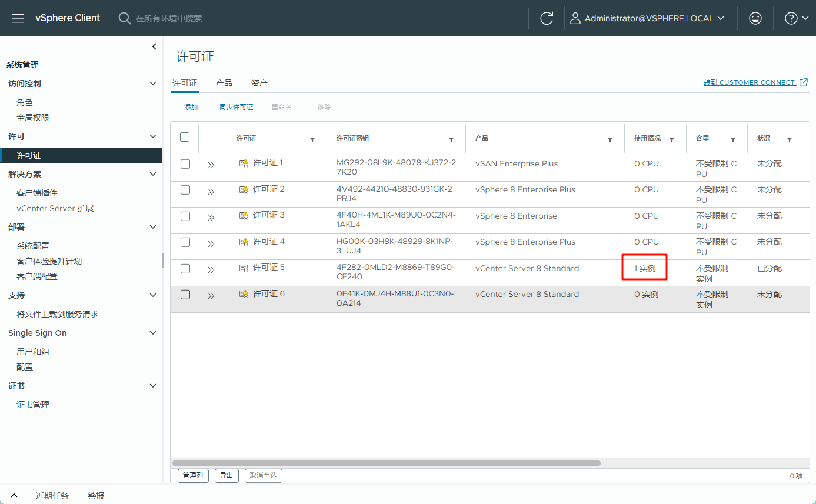Expand details row for 许可证 6
The image size is (816, 504).
[x=211, y=296]
